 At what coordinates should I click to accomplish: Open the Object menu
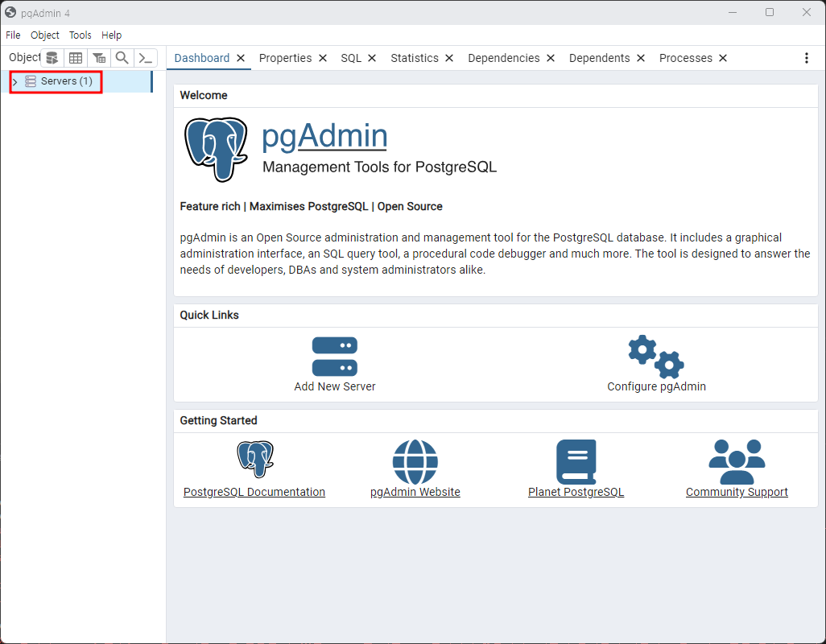(45, 35)
